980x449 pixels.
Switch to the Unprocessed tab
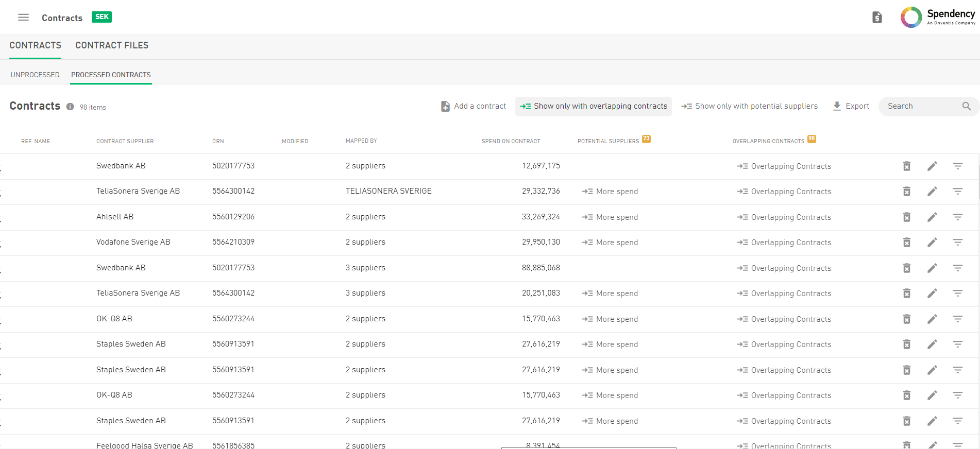[x=35, y=75]
